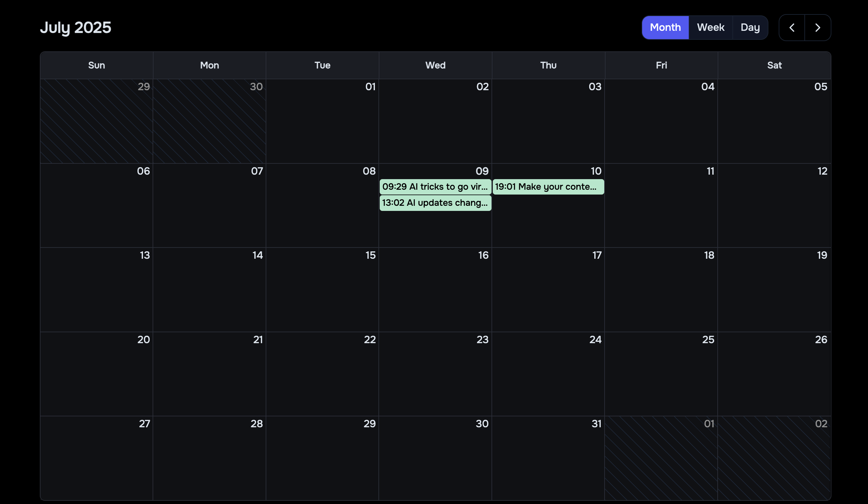Screen dimensions: 868x504
Task: Select the Month view mode
Action: pos(665,28)
